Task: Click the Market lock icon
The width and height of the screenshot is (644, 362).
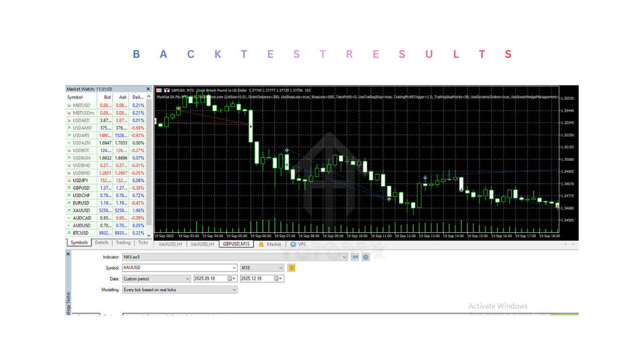Action: [262, 244]
